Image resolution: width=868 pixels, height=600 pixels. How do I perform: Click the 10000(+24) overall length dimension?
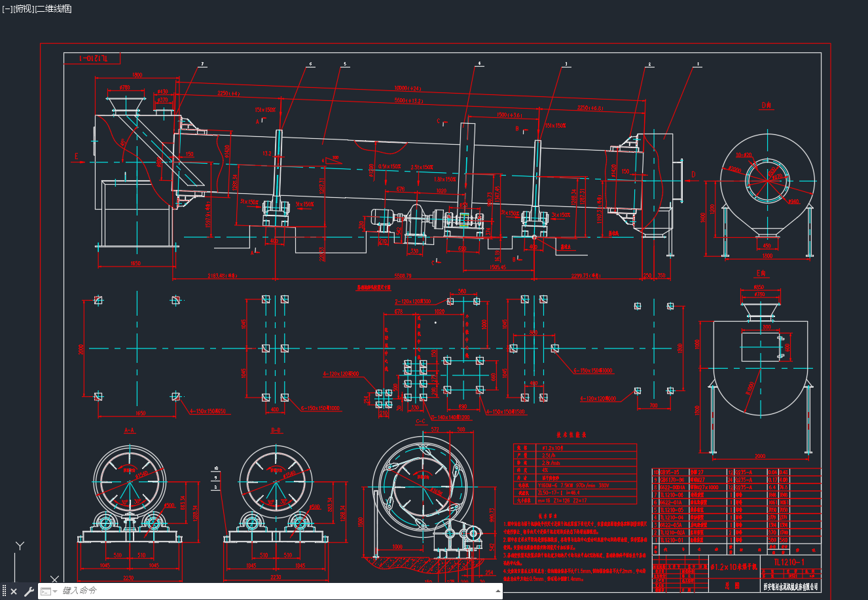click(x=408, y=88)
